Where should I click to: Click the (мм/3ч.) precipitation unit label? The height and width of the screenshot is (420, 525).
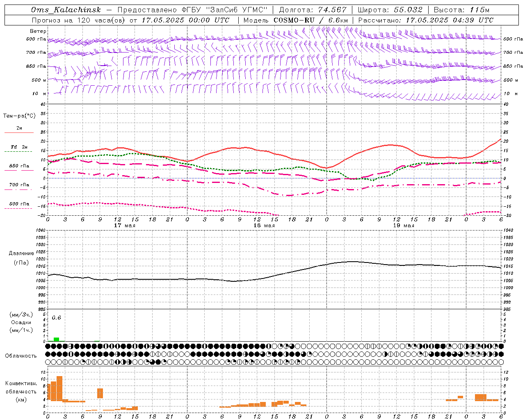click(21, 315)
